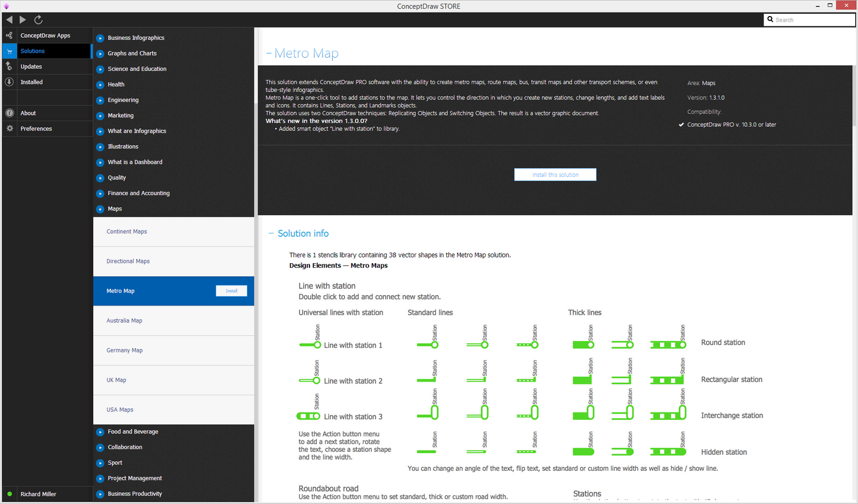The height and width of the screenshot is (504, 858).
Task: Go back with the left arrow
Action: coord(9,19)
